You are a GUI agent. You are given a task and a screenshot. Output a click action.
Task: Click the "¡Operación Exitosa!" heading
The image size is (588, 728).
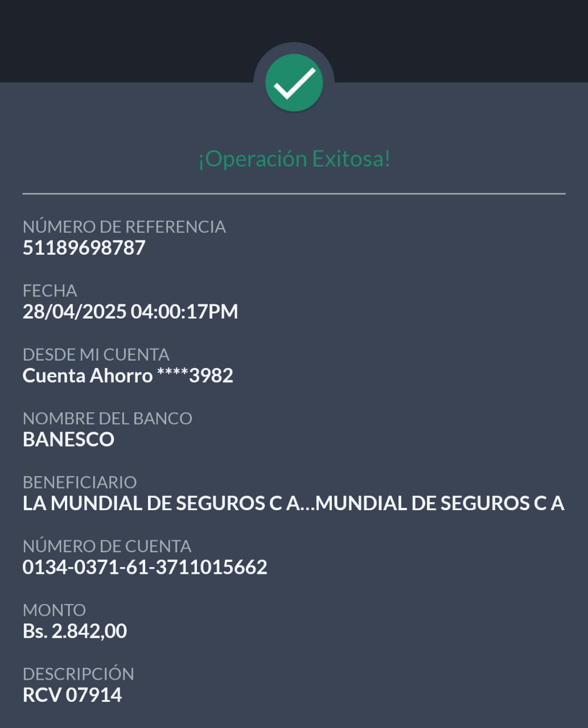pyautogui.click(x=294, y=159)
